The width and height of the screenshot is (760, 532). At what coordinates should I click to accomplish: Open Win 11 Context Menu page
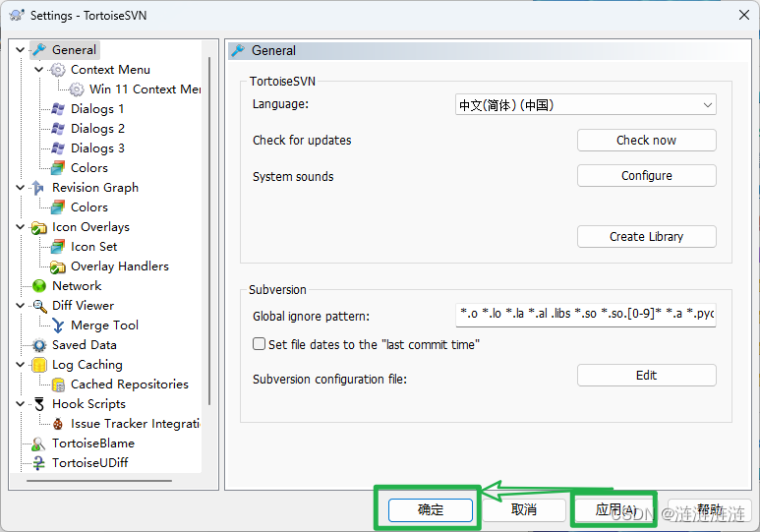pyautogui.click(x=145, y=89)
